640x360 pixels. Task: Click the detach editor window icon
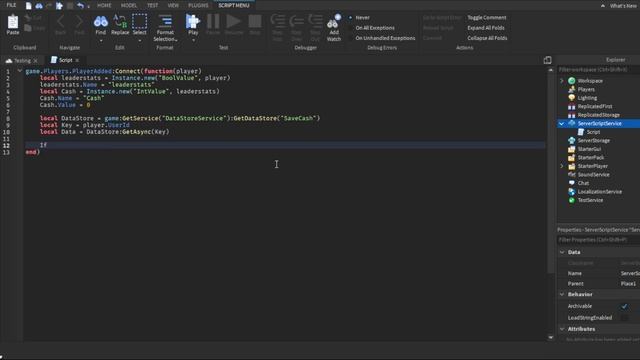(x=547, y=60)
